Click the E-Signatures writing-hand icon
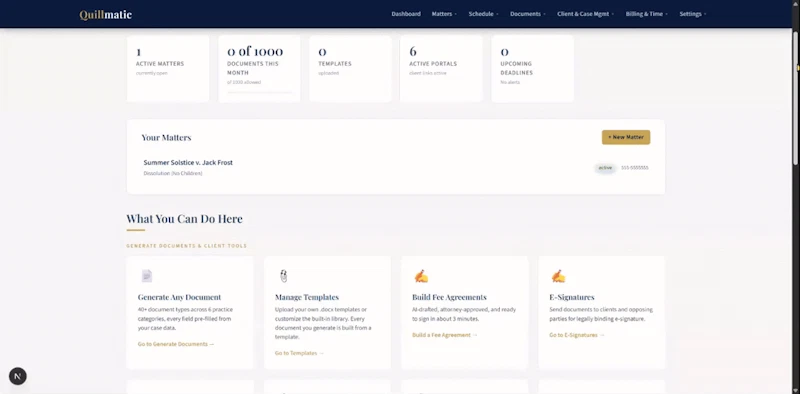This screenshot has height=394, width=800. pos(558,276)
